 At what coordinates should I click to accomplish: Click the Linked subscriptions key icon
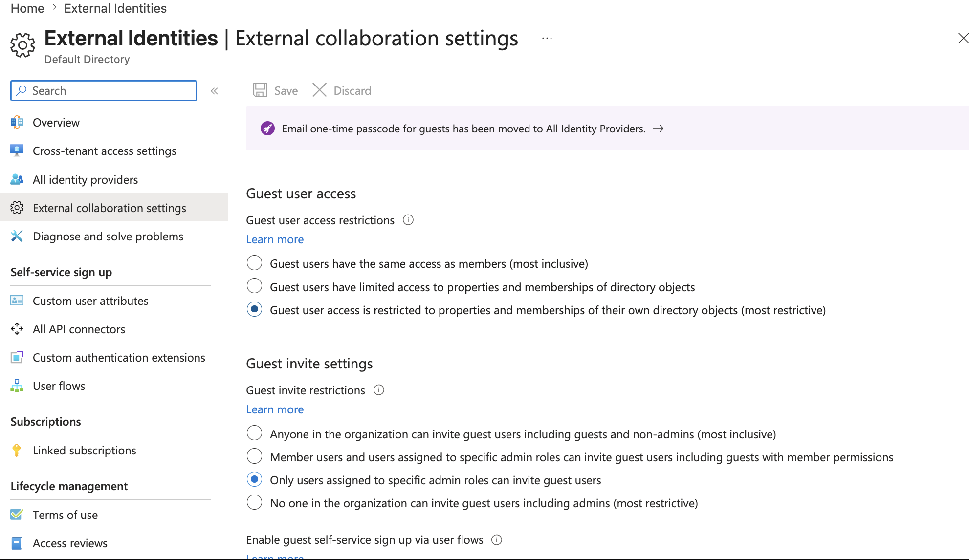click(17, 450)
